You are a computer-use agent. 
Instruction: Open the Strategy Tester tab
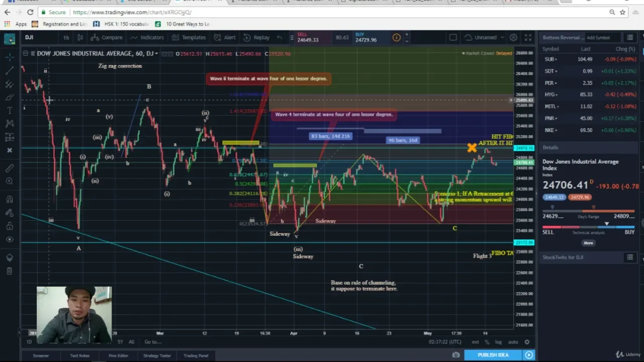157,355
